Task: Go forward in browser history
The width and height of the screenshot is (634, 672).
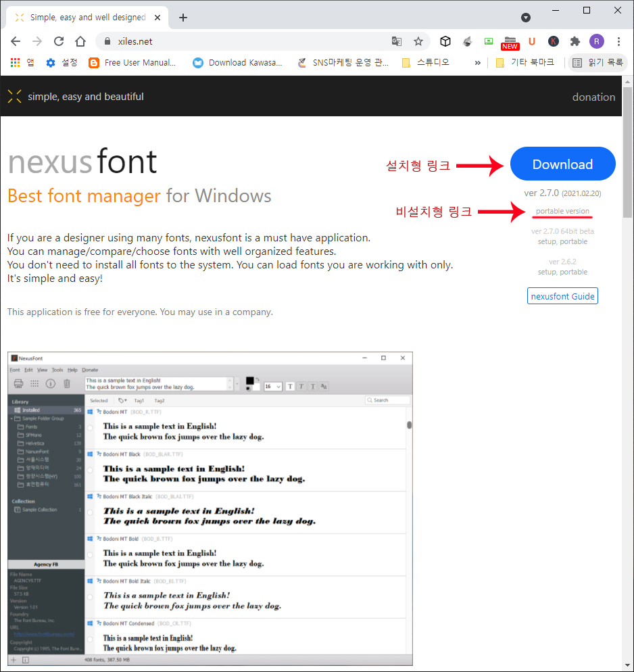Action: (x=37, y=41)
